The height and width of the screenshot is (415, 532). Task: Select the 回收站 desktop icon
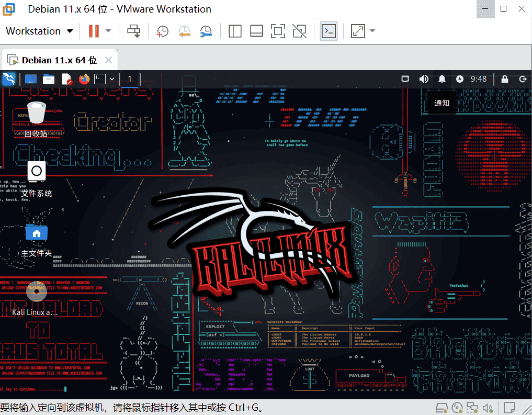[x=36, y=120]
